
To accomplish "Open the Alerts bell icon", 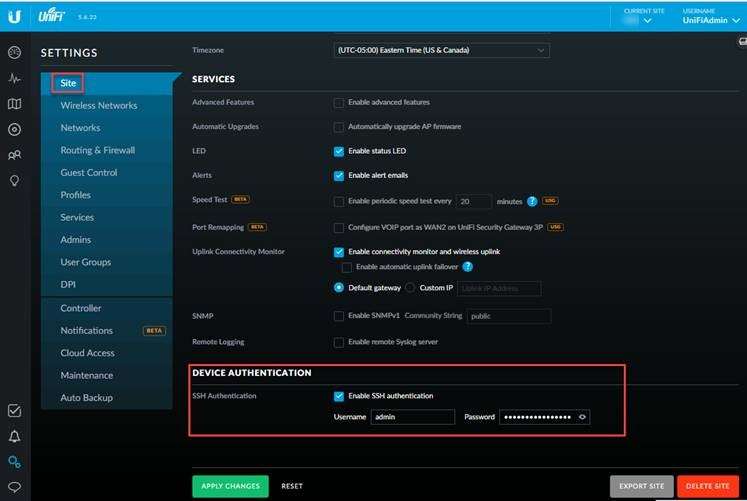I will point(14,437).
